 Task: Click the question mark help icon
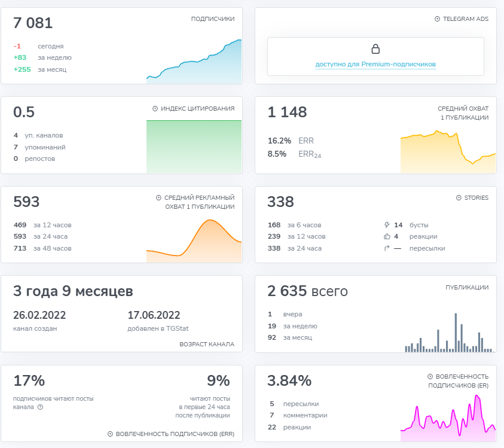(40, 407)
